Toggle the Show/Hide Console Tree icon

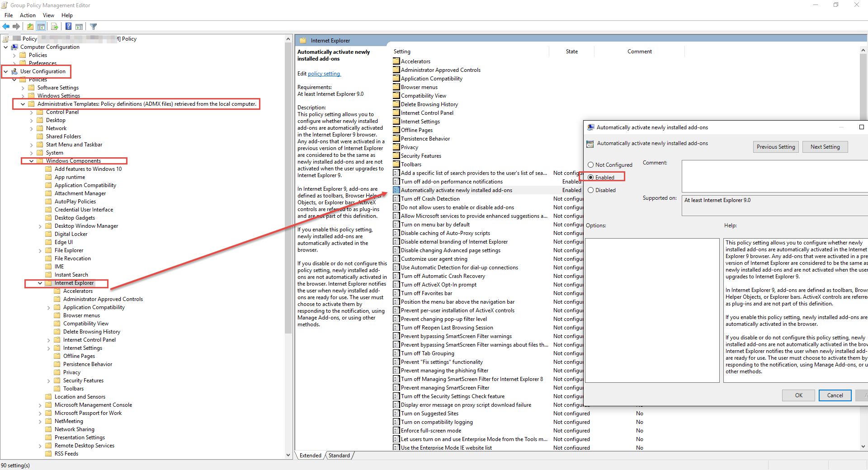coord(41,26)
